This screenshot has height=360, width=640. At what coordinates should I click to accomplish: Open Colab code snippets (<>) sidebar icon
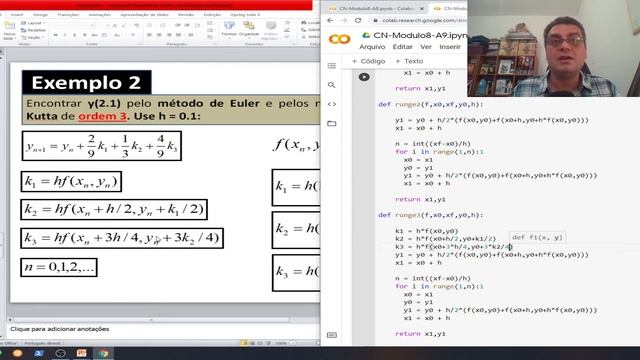tap(331, 104)
